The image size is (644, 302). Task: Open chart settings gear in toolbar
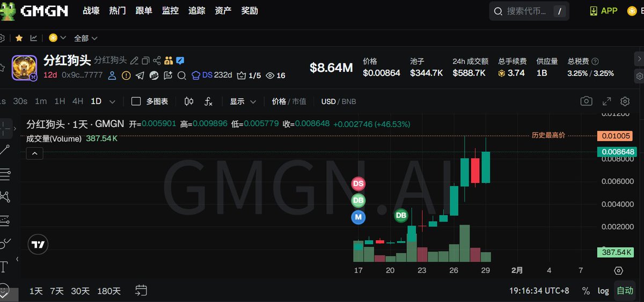[x=625, y=101]
